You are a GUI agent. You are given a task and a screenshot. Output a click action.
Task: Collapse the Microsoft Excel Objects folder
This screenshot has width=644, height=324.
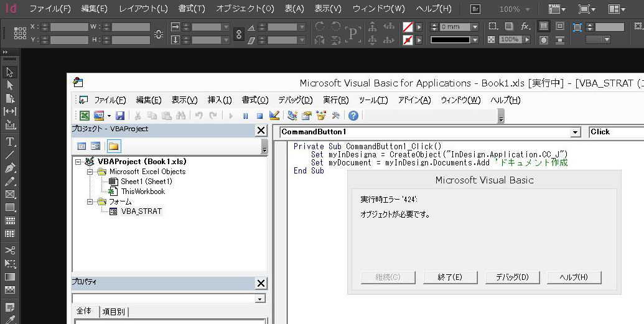click(x=90, y=172)
